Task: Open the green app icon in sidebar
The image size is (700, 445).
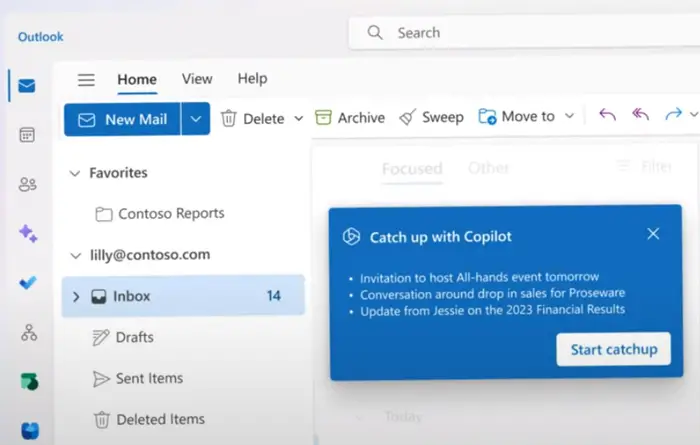Action: pos(29,382)
